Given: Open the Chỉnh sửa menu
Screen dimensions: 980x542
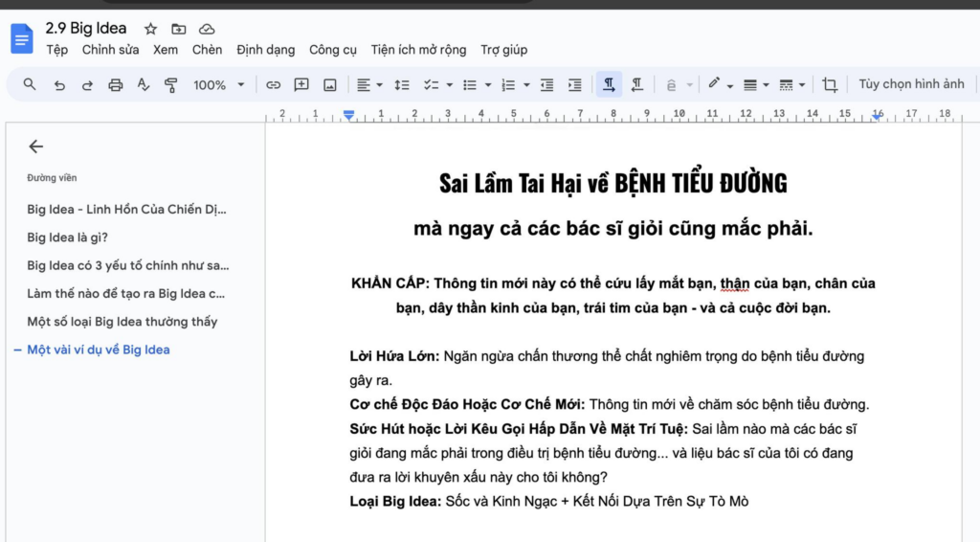Looking at the screenshot, I should click(111, 50).
